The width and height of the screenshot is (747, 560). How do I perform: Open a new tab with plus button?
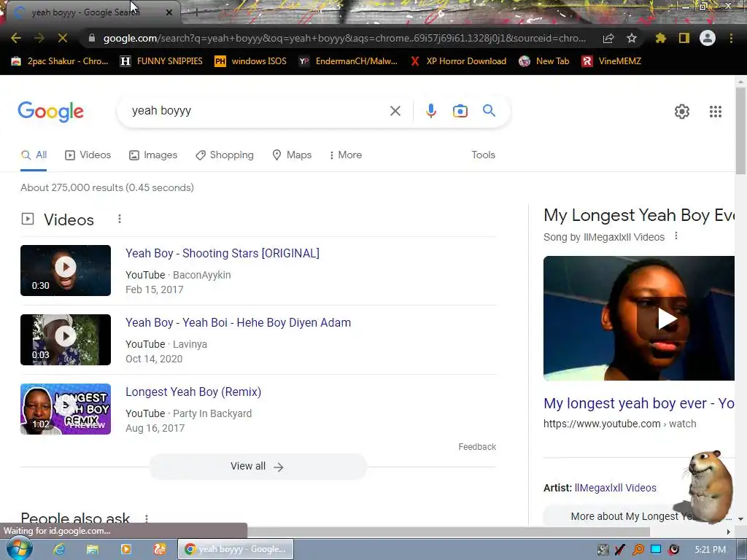coord(196,12)
